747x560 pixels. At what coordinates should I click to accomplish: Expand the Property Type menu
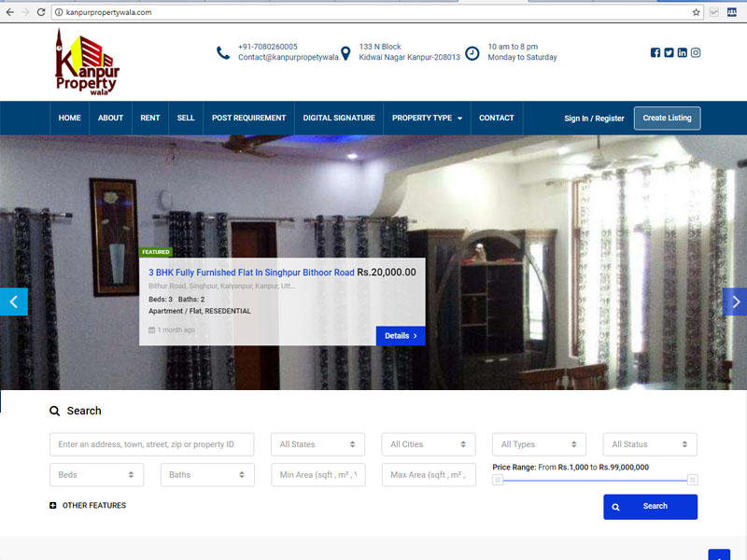[427, 119]
